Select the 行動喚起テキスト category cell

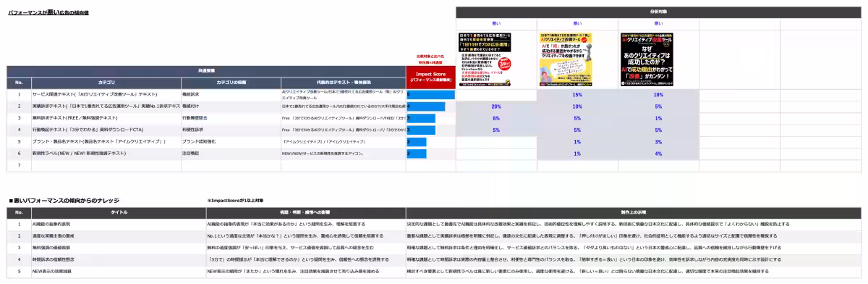click(106, 130)
